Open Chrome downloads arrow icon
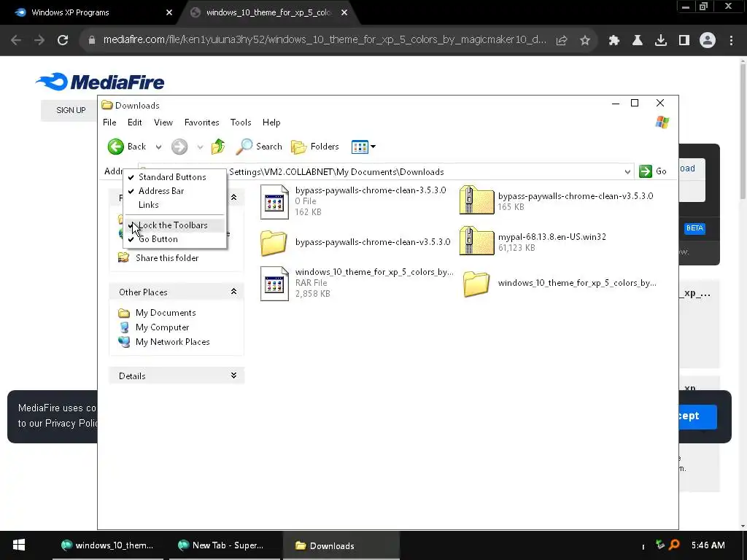This screenshot has width=747, height=560. (660, 41)
